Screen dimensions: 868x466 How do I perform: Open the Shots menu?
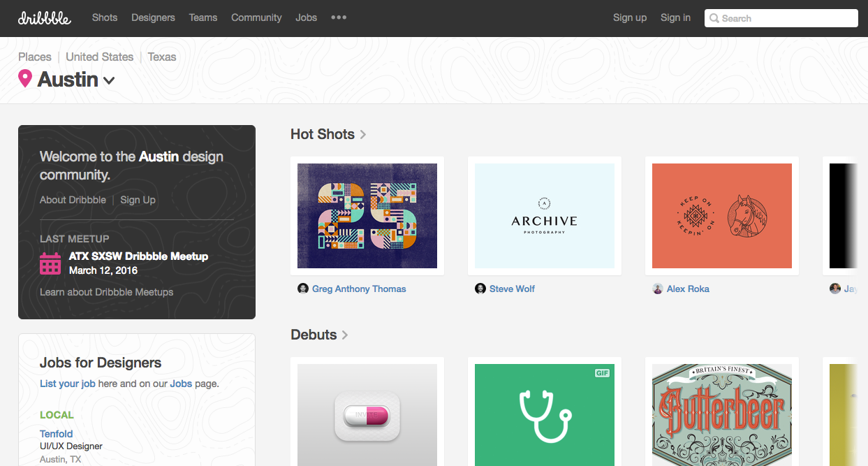tap(105, 17)
